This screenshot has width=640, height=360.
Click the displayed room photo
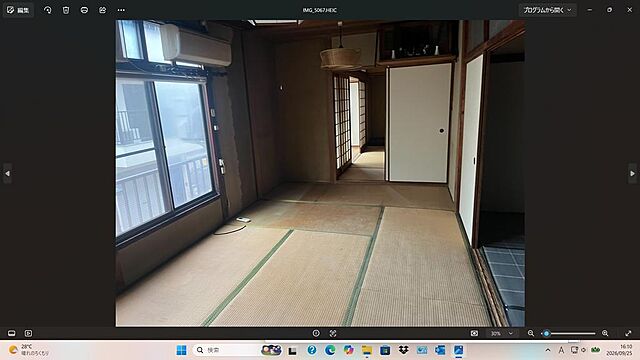(x=320, y=173)
